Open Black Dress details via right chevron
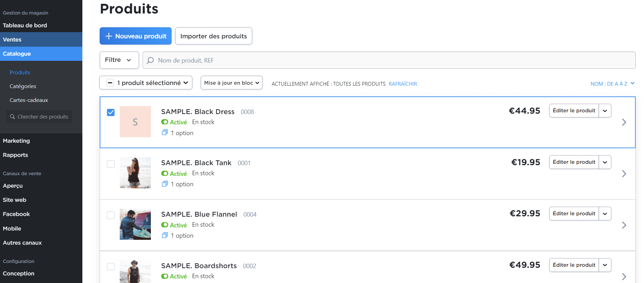The height and width of the screenshot is (283, 644). pos(624,122)
